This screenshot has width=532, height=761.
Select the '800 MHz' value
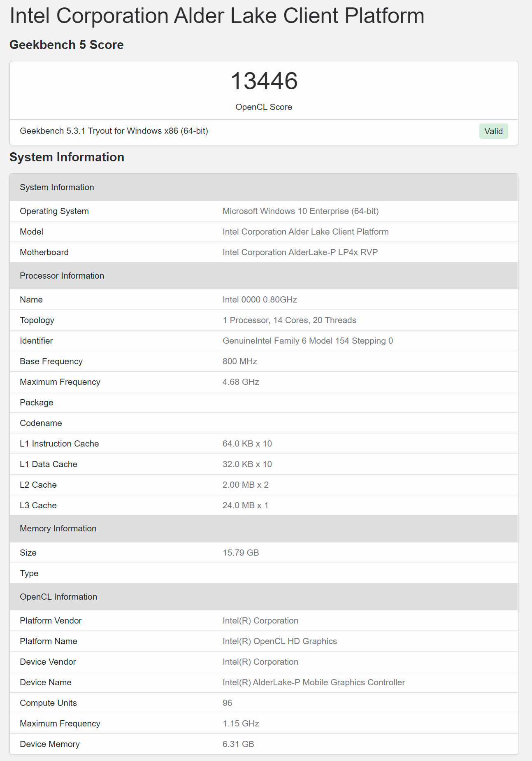pos(240,361)
